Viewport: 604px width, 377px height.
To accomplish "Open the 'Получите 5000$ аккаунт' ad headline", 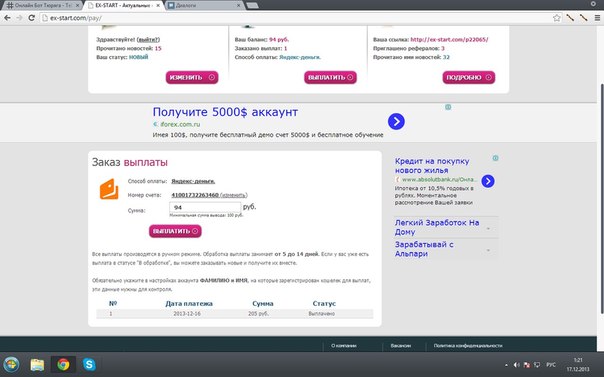I will pos(225,112).
